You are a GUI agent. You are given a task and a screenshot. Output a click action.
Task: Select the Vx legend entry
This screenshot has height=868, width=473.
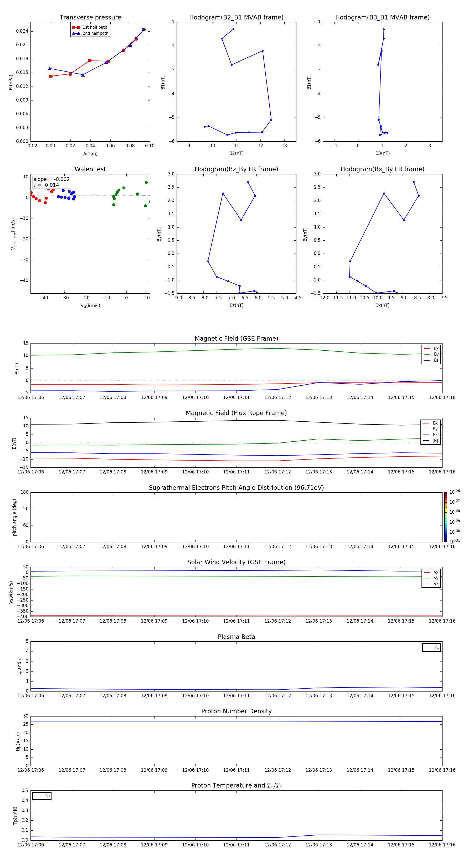pyautogui.click(x=431, y=572)
